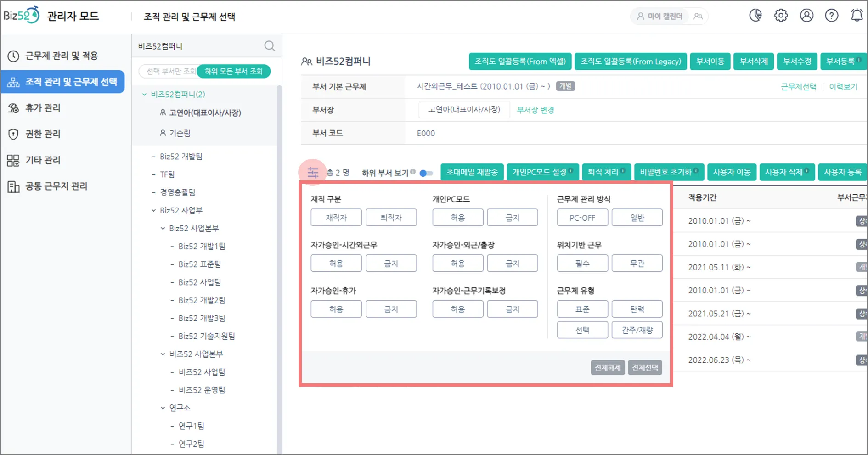Click the 이력보기 link

tap(843, 87)
